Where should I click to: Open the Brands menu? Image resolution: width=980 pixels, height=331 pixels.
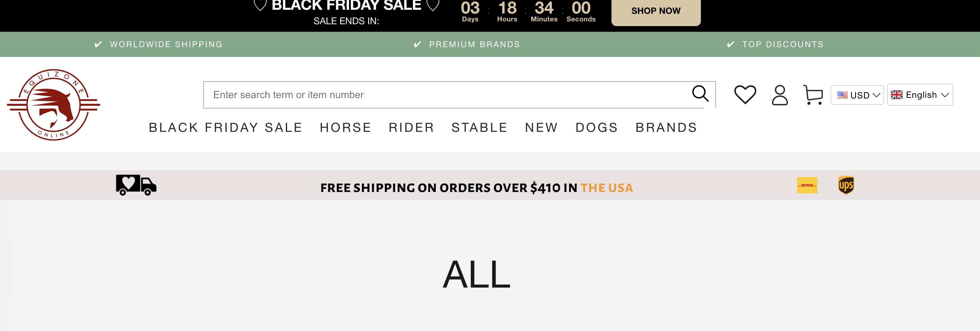666,127
